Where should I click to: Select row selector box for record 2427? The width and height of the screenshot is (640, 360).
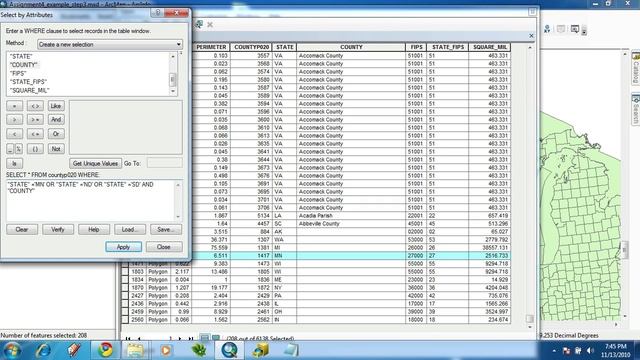click(x=125, y=296)
